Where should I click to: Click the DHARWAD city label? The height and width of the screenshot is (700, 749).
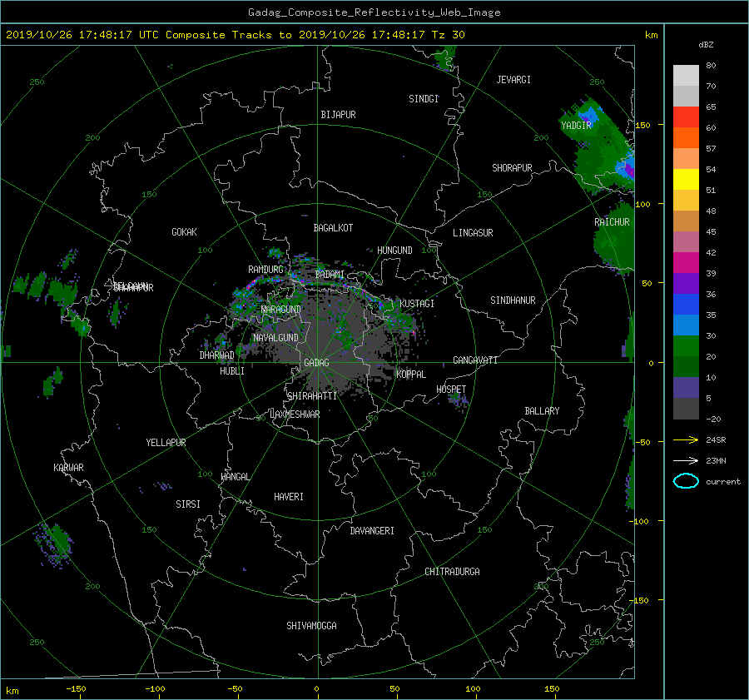pos(216,355)
